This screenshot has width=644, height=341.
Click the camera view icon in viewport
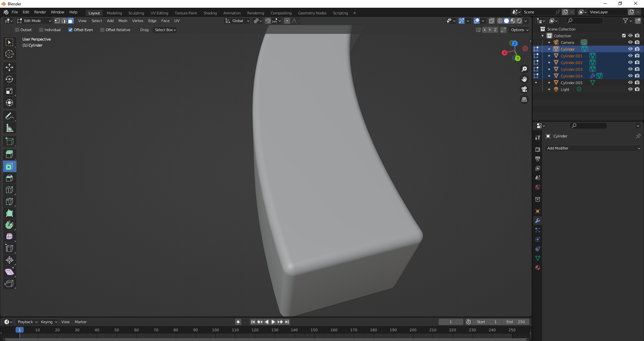524,89
